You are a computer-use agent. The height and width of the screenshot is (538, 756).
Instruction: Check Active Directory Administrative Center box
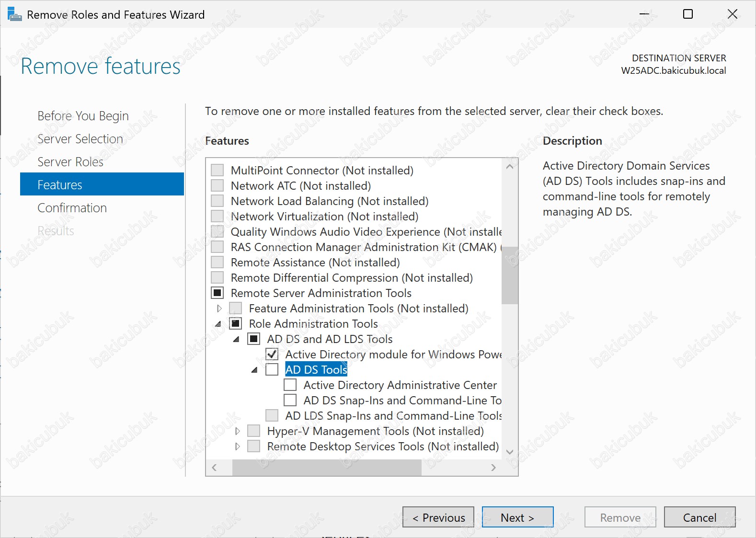pyautogui.click(x=290, y=385)
